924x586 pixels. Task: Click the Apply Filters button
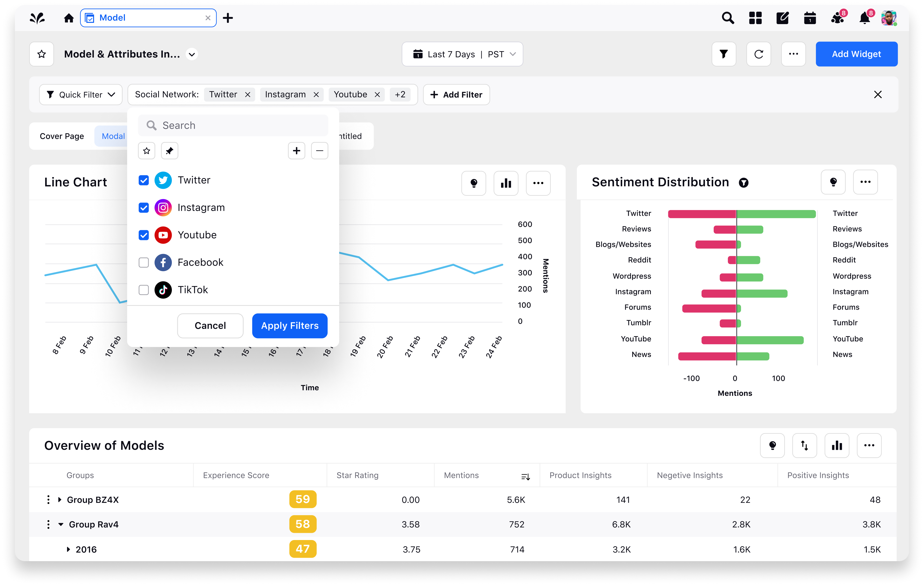coord(289,326)
